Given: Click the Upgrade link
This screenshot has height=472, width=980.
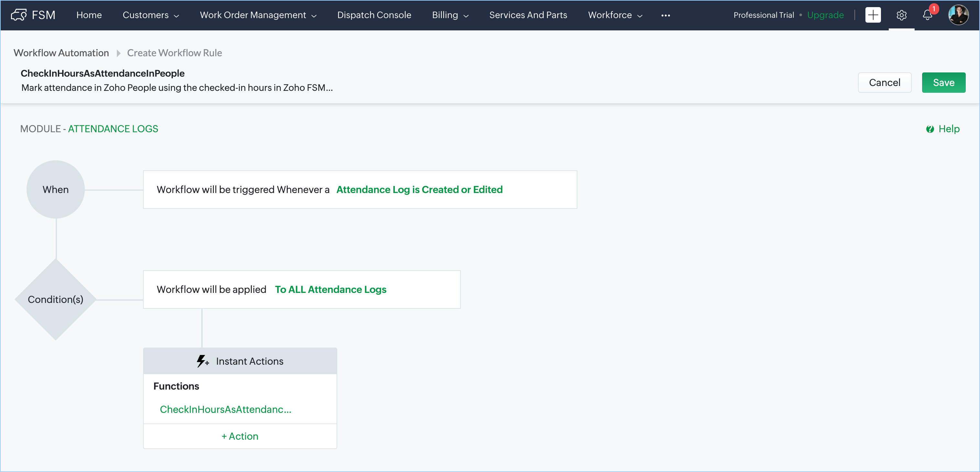Looking at the screenshot, I should pos(825,15).
